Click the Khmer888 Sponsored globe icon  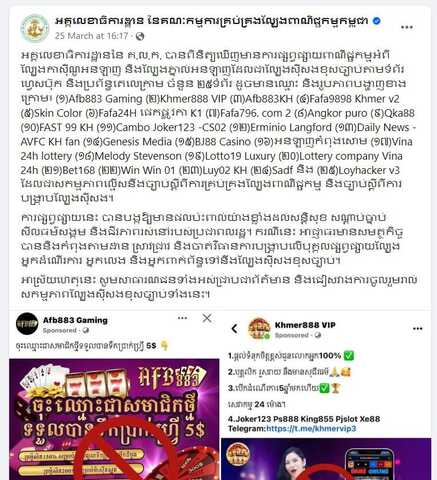pos(318,335)
